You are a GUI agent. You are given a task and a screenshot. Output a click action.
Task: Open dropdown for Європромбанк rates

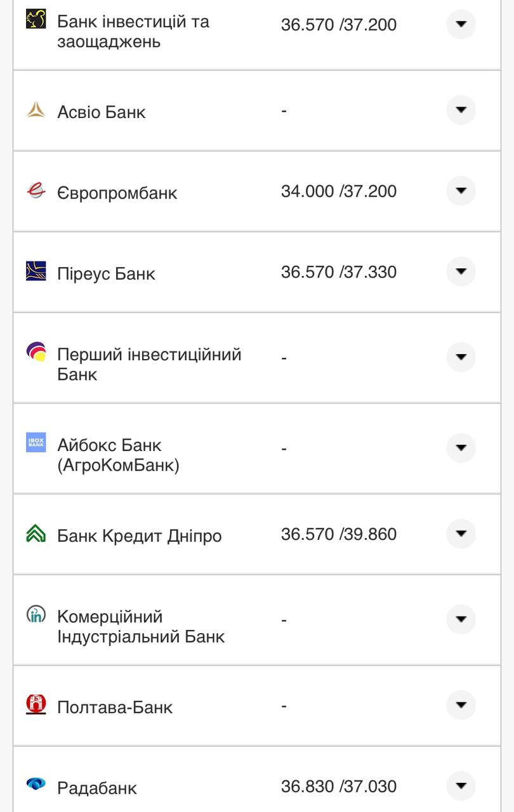coord(461,190)
